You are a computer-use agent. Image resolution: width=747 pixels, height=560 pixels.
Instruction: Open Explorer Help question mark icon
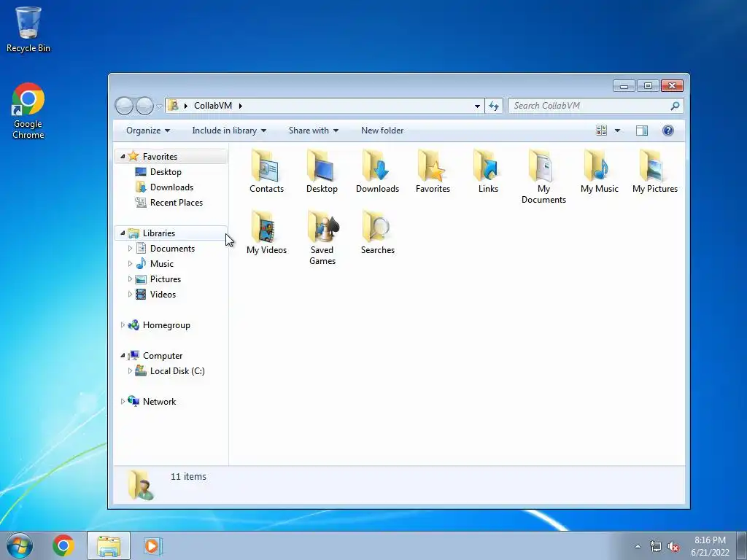668,131
